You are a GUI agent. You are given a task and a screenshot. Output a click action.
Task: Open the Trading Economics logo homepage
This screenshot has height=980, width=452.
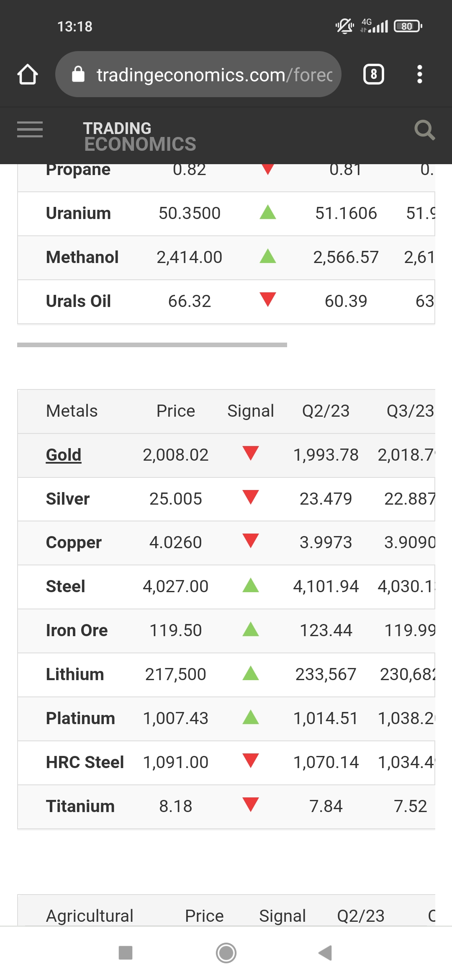(139, 136)
